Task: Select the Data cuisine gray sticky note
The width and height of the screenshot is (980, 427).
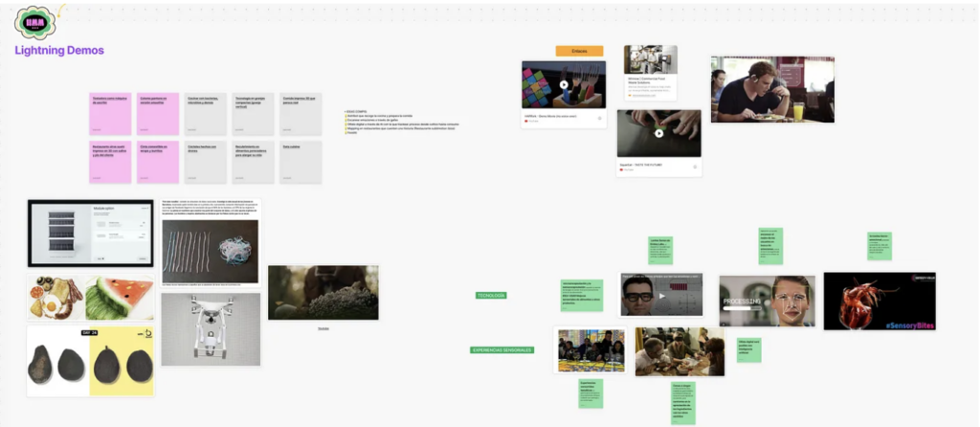Action: coord(301,161)
